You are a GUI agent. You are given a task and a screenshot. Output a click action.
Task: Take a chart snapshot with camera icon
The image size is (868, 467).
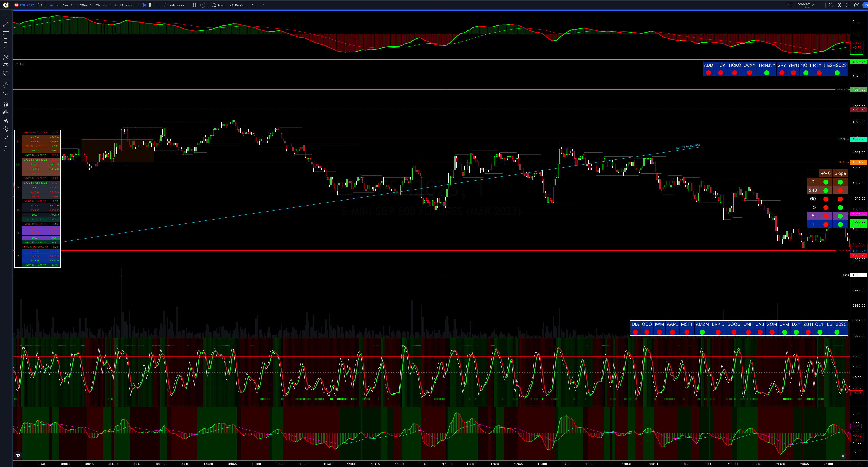(x=857, y=5)
